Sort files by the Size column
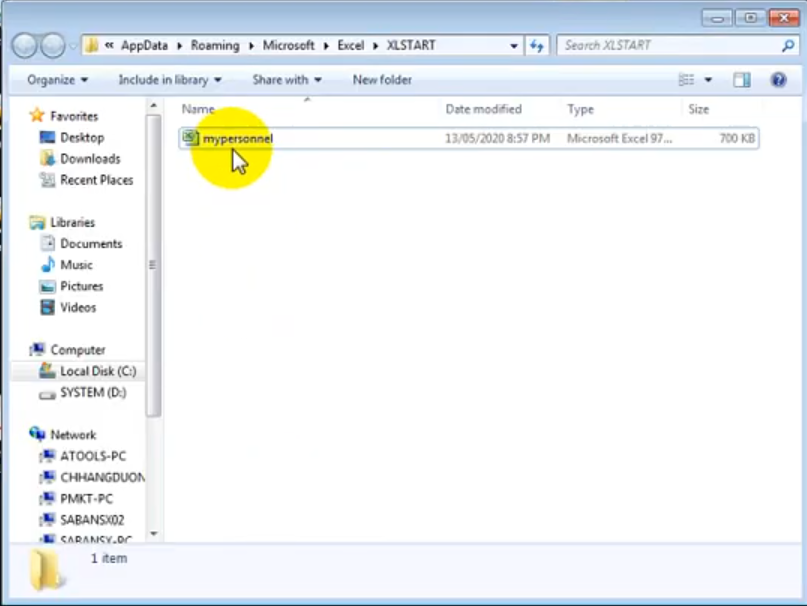The image size is (807, 606). (698, 109)
